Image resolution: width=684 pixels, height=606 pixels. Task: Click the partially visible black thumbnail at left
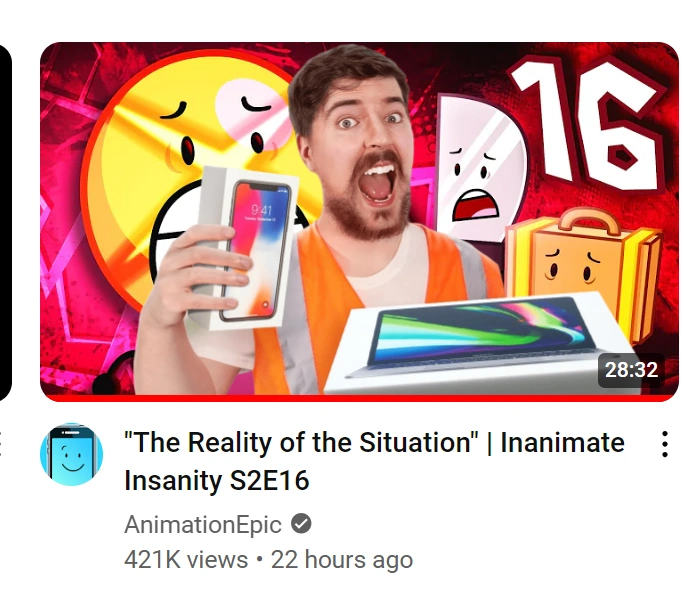pos(5,222)
